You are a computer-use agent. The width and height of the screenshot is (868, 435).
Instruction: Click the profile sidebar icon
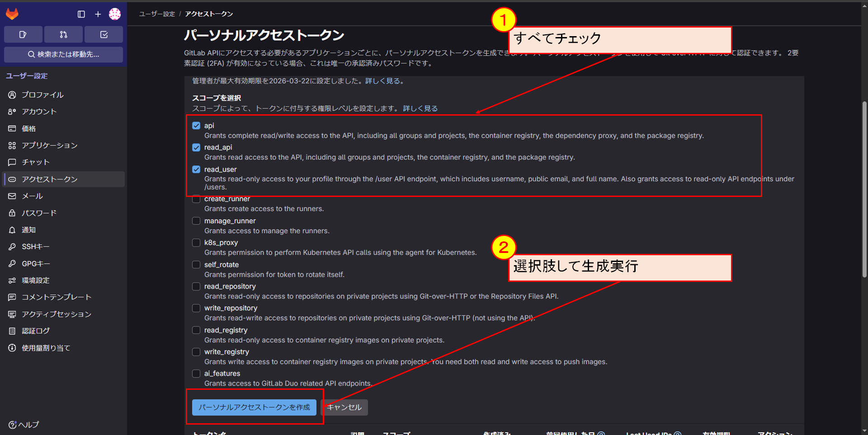click(x=12, y=95)
